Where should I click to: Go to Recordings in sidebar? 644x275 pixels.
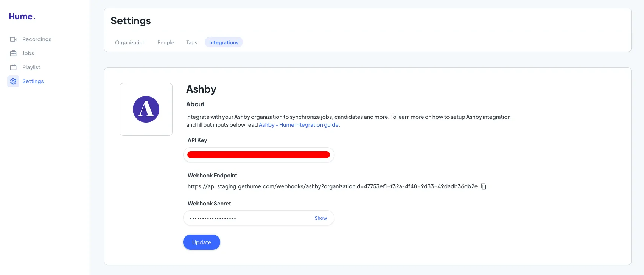pos(37,39)
